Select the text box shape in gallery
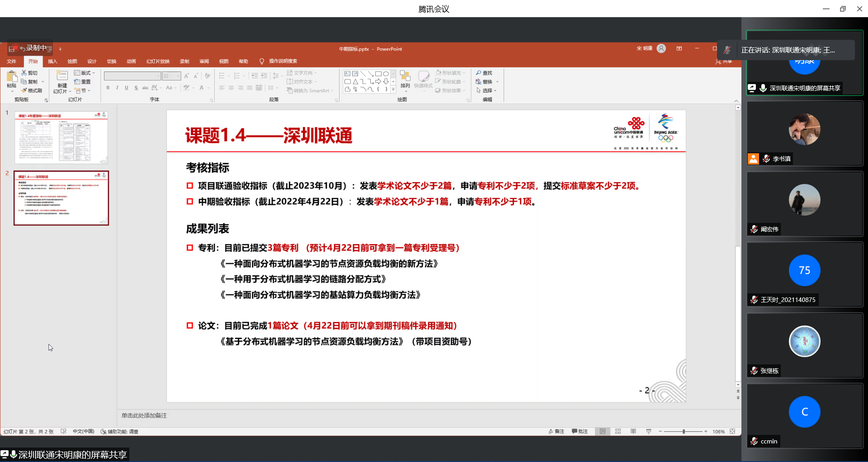 [x=347, y=74]
